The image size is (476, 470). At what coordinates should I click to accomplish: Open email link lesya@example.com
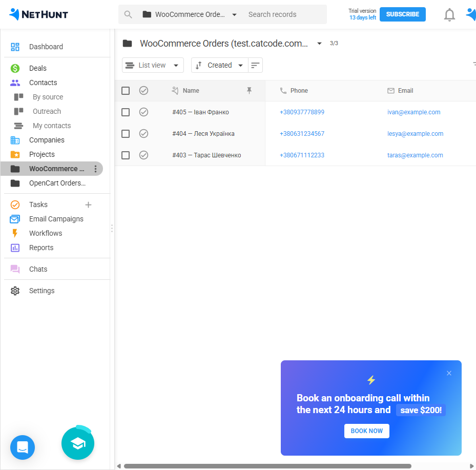[x=415, y=134]
